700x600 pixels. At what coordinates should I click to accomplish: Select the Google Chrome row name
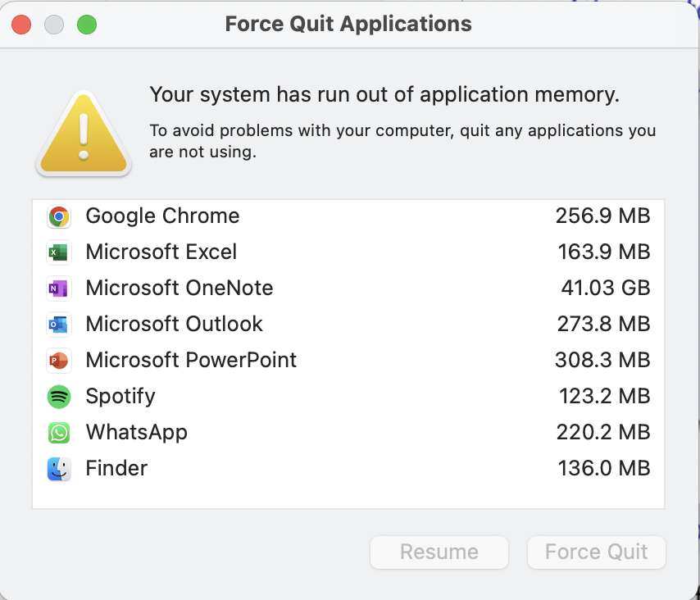tap(162, 216)
